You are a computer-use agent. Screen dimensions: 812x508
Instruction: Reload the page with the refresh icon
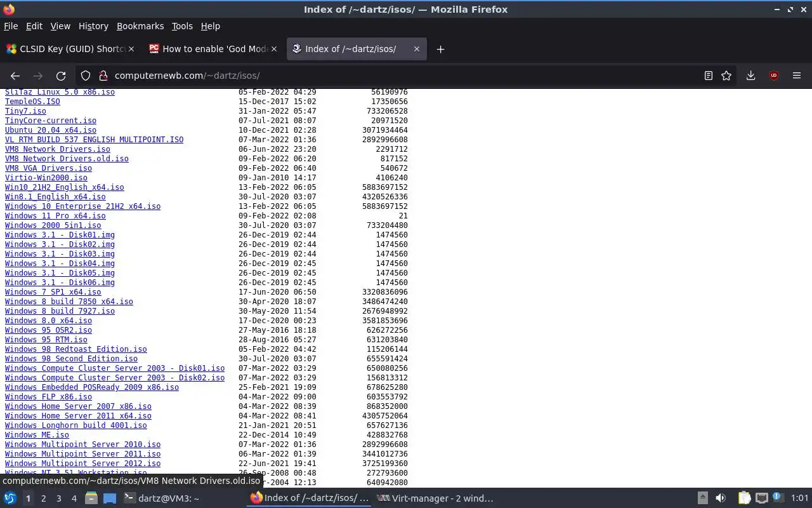coord(61,76)
